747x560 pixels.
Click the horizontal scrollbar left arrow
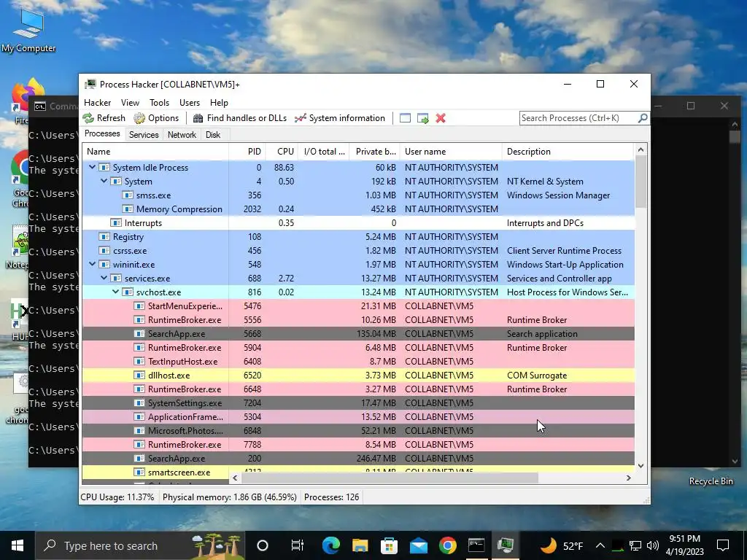coord(235,478)
